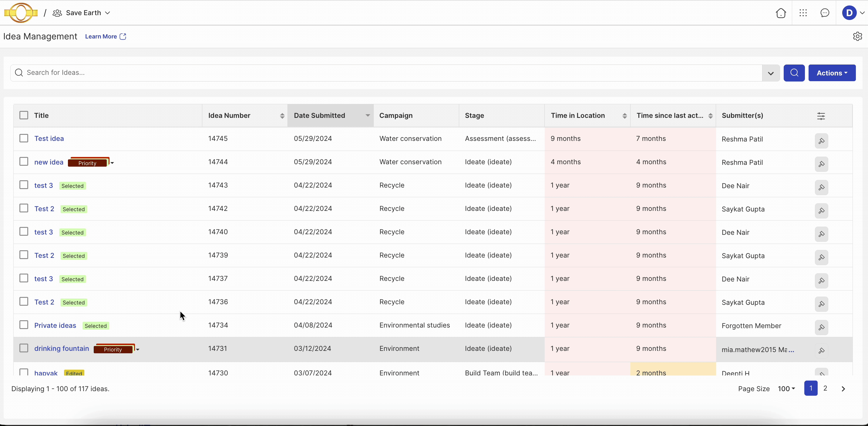
Task: Click the user avatar D
Action: (x=849, y=13)
